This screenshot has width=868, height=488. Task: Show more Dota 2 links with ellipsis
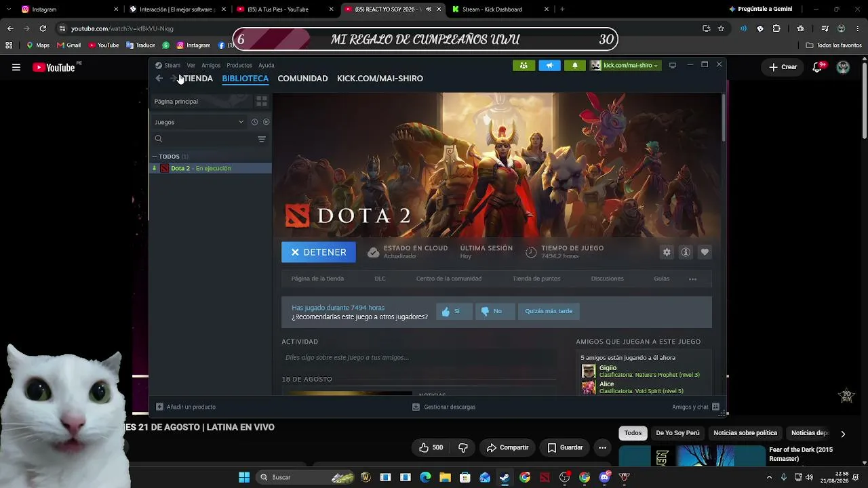(692, 279)
